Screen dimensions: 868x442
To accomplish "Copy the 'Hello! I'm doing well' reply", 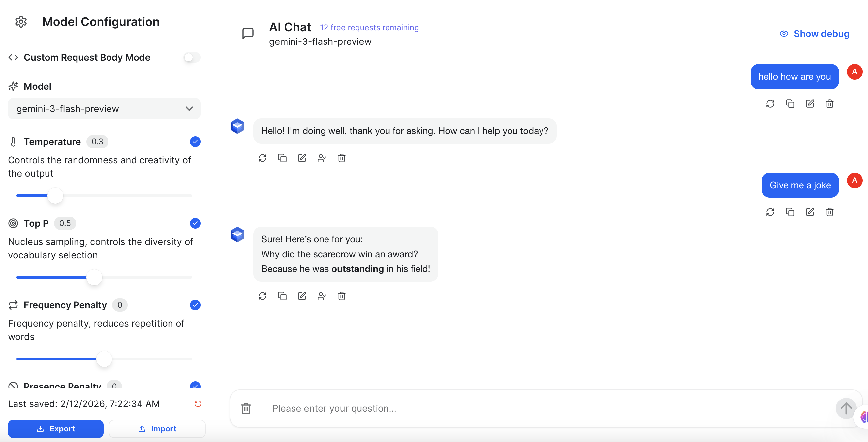I will coord(282,158).
